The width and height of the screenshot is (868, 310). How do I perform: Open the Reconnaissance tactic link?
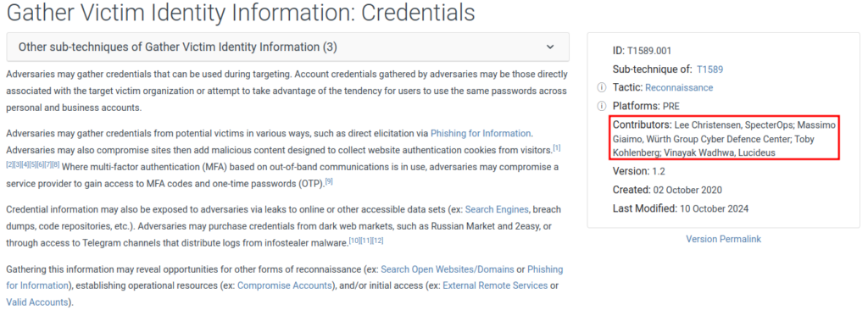point(679,87)
